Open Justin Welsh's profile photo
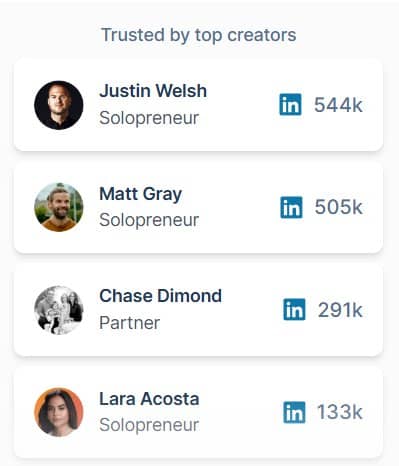This screenshot has width=399, height=466. tap(59, 105)
